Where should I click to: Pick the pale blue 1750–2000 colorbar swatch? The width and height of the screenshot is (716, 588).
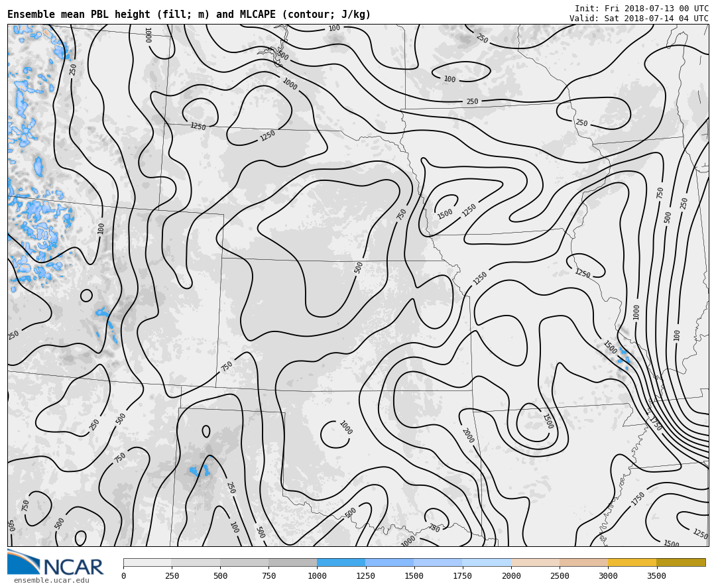pyautogui.click(x=487, y=562)
